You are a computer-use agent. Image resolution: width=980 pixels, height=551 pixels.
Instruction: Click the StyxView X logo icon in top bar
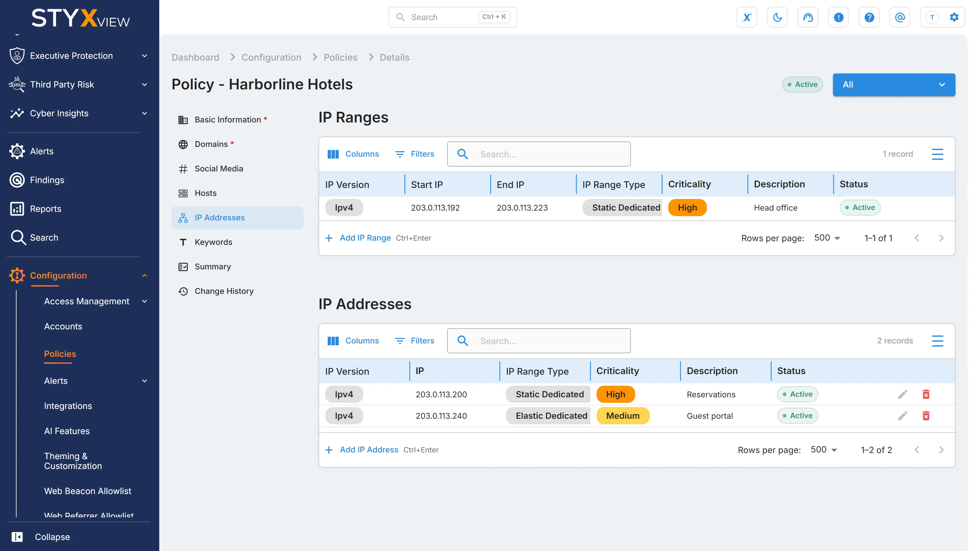click(x=746, y=17)
